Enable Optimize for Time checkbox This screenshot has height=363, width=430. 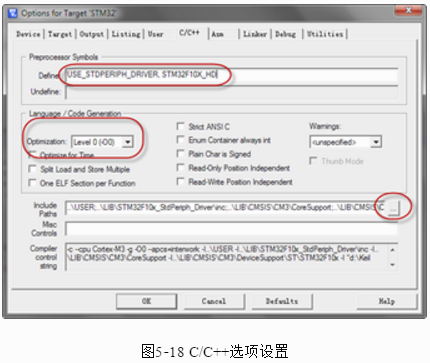click(32, 155)
